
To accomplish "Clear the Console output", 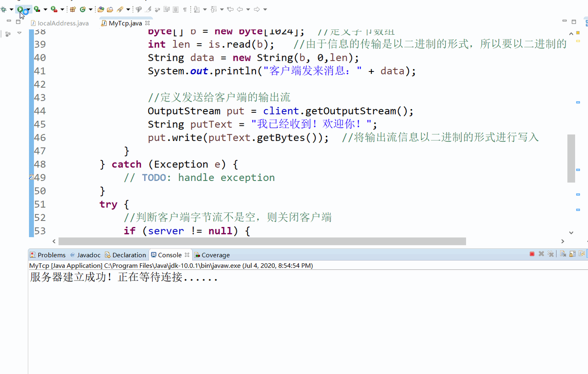I will coord(563,254).
